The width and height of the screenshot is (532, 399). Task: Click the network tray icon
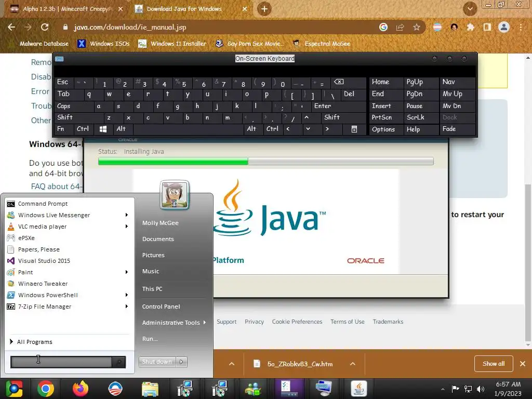(x=468, y=389)
